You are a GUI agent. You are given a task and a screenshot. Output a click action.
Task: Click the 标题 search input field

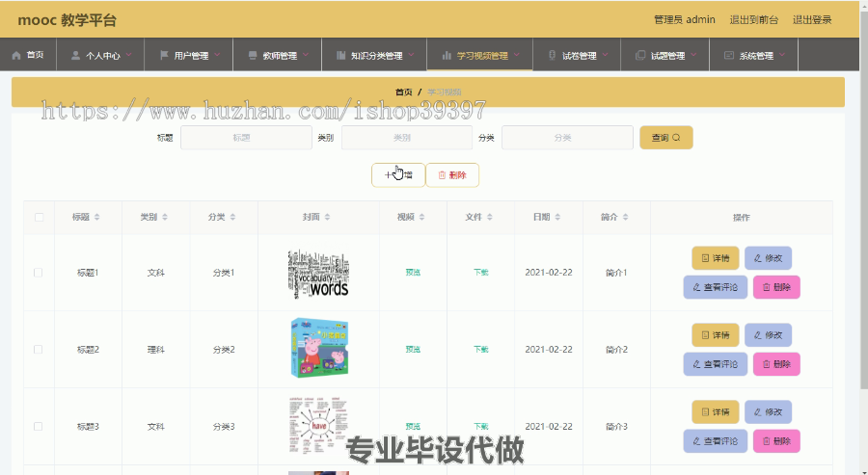pyautogui.click(x=246, y=138)
